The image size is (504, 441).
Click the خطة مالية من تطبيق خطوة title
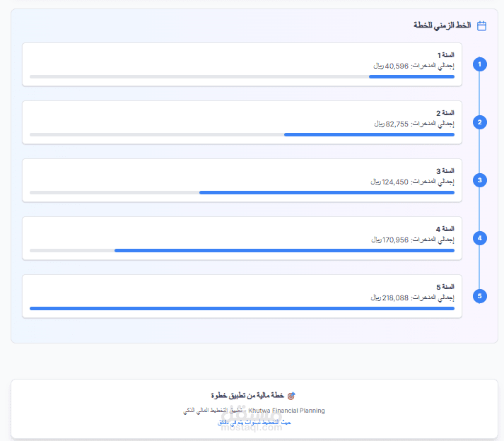(247, 396)
